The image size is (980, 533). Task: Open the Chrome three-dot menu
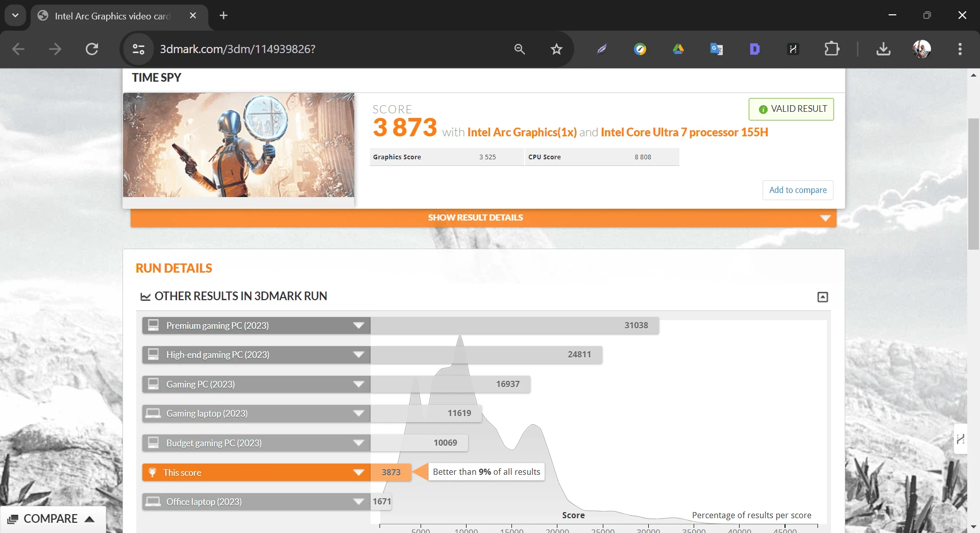point(960,49)
